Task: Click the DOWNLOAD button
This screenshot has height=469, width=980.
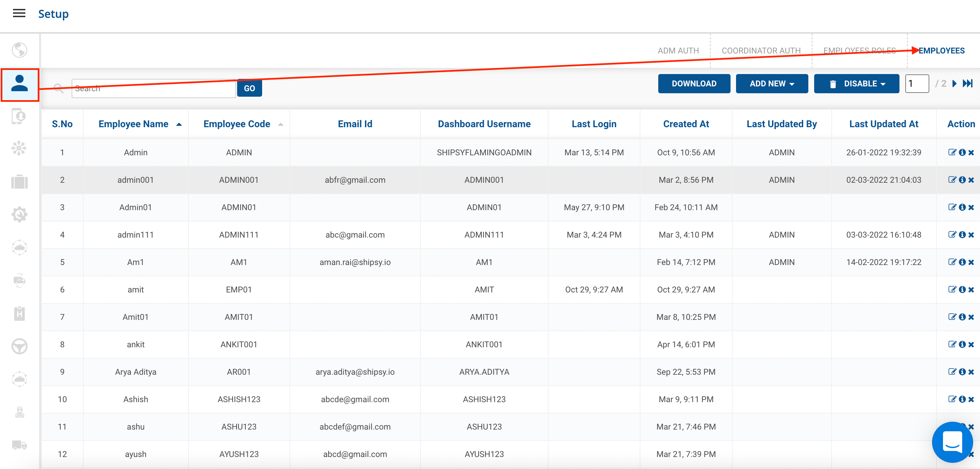Action: point(694,84)
